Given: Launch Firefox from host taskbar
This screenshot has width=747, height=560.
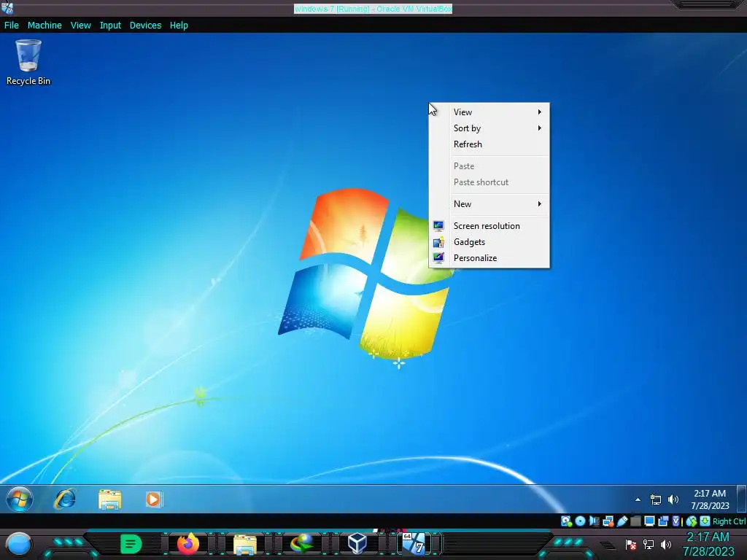Looking at the screenshot, I should 187,543.
